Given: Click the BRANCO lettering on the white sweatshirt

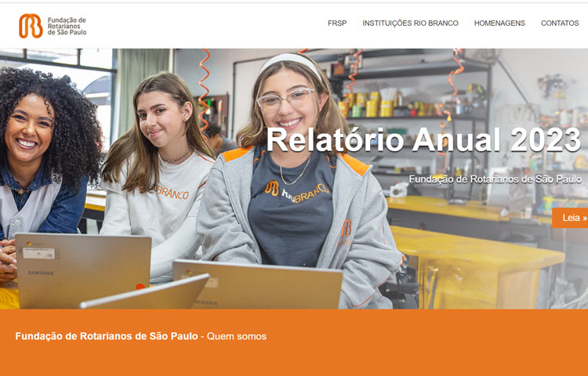Looking at the screenshot, I should 172,192.
